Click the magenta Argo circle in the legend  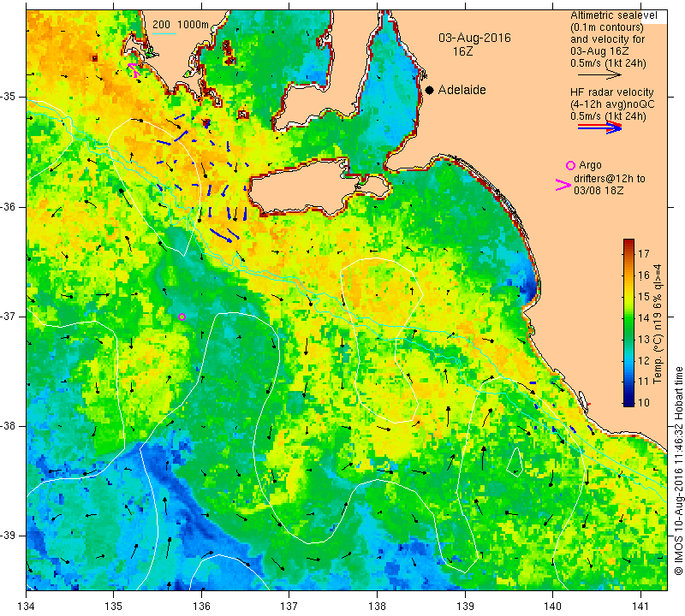570,165
